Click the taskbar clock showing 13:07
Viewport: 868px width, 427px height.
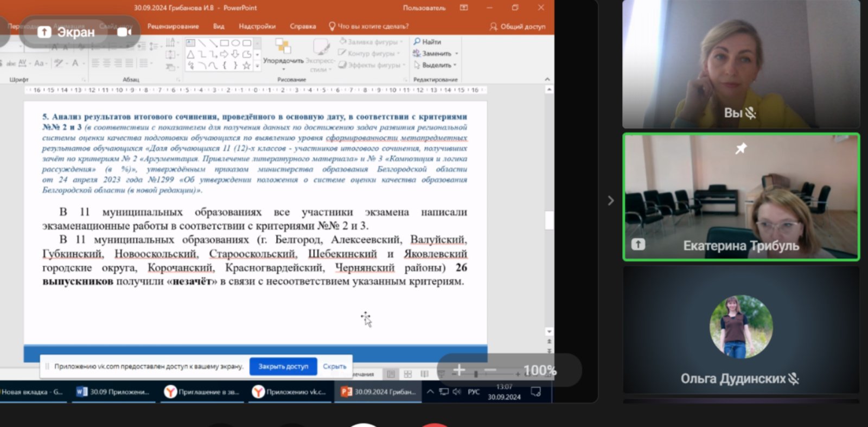point(504,392)
